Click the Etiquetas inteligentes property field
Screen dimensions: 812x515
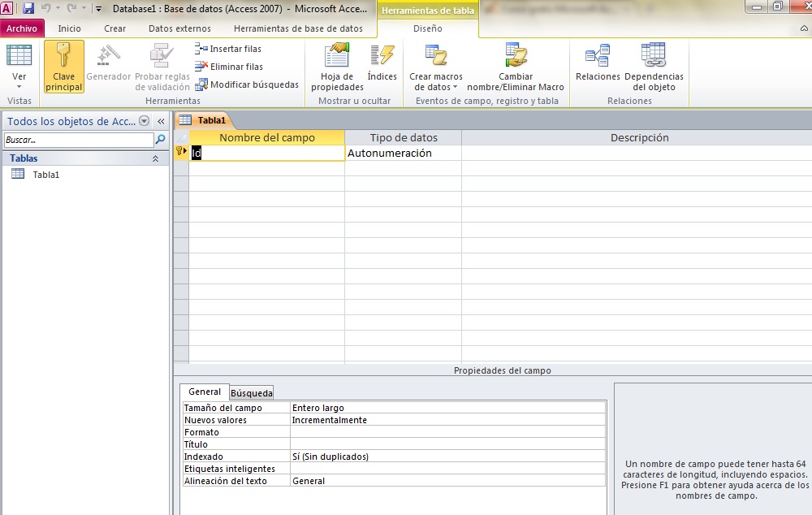click(447, 469)
